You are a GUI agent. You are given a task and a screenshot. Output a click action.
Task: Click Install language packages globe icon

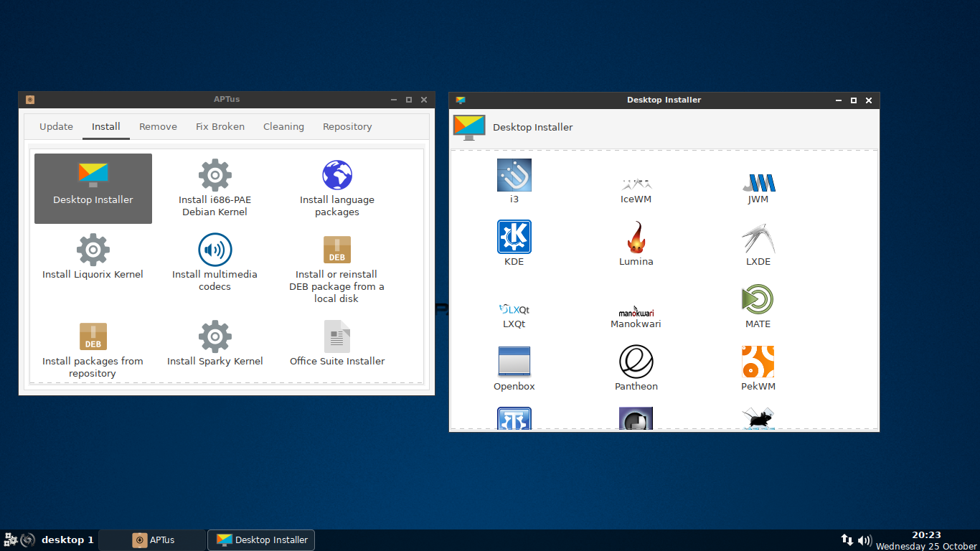[337, 175]
